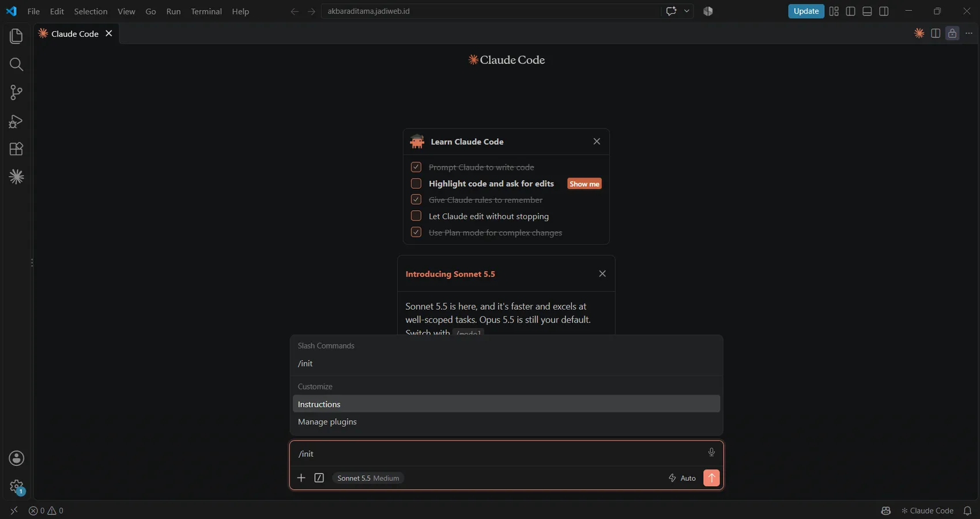Check the Highlight code and ask for edits box
This screenshot has width=980, height=519.
point(416,183)
